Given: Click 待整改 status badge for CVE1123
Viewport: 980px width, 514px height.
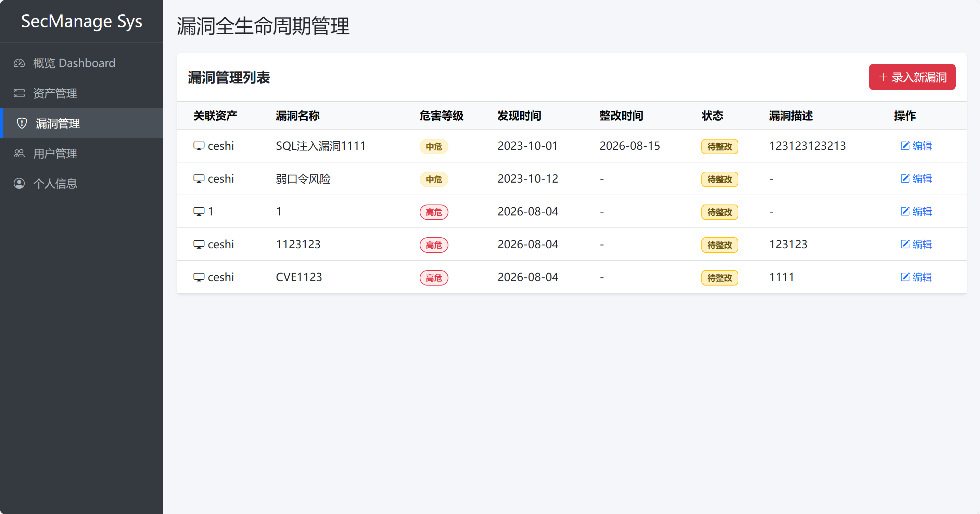Looking at the screenshot, I should coord(720,278).
